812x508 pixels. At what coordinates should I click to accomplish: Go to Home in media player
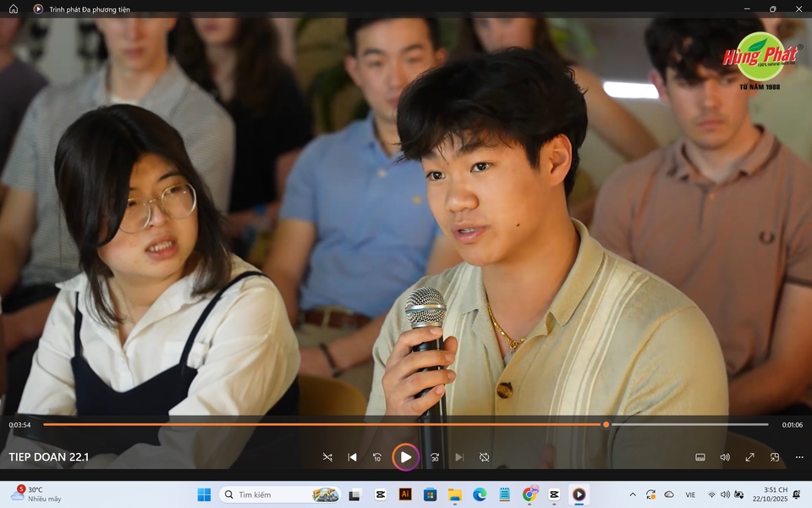tap(14, 8)
